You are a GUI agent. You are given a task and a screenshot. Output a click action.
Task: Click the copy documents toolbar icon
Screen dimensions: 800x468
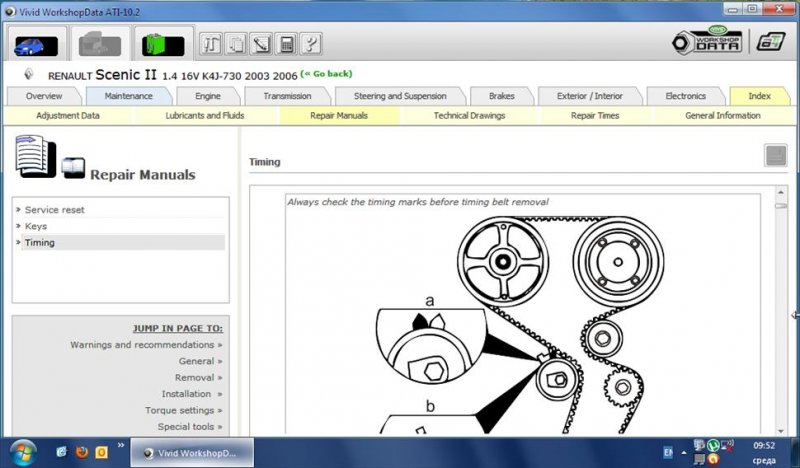[236, 44]
